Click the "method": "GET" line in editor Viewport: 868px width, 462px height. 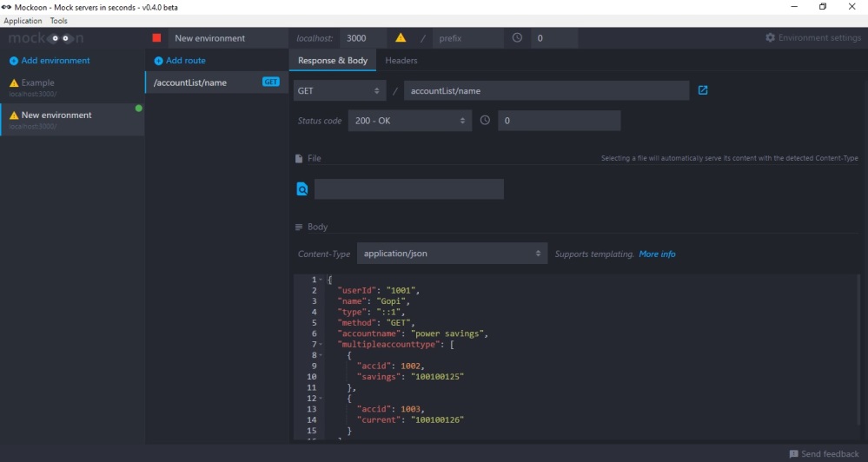(376, 322)
